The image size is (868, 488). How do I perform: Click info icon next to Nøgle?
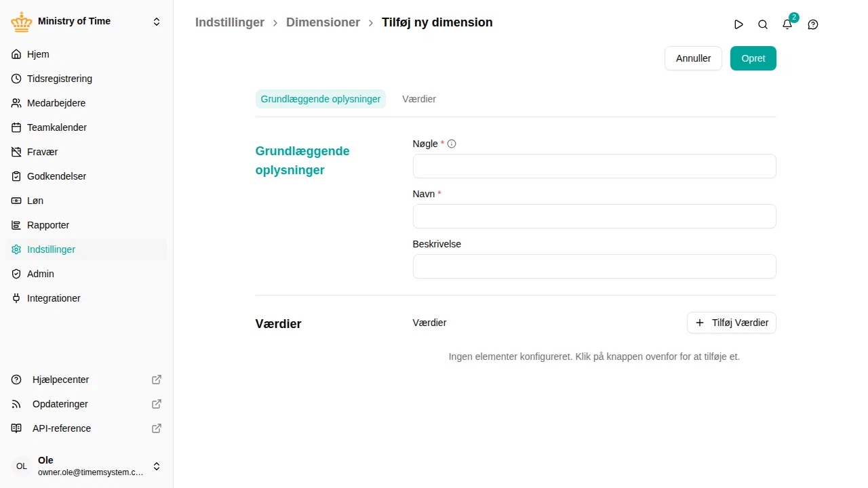452,144
